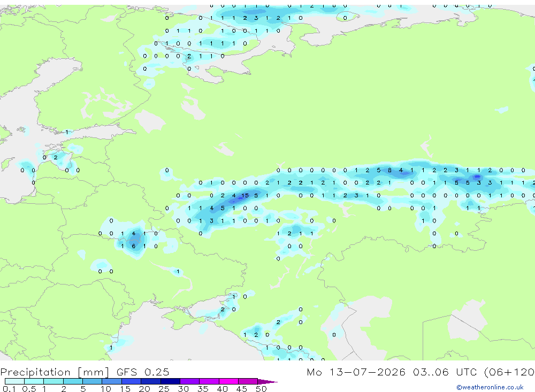Click the '0.5' legend scale label
Screen dimensions: 535x392
[x=29, y=389]
